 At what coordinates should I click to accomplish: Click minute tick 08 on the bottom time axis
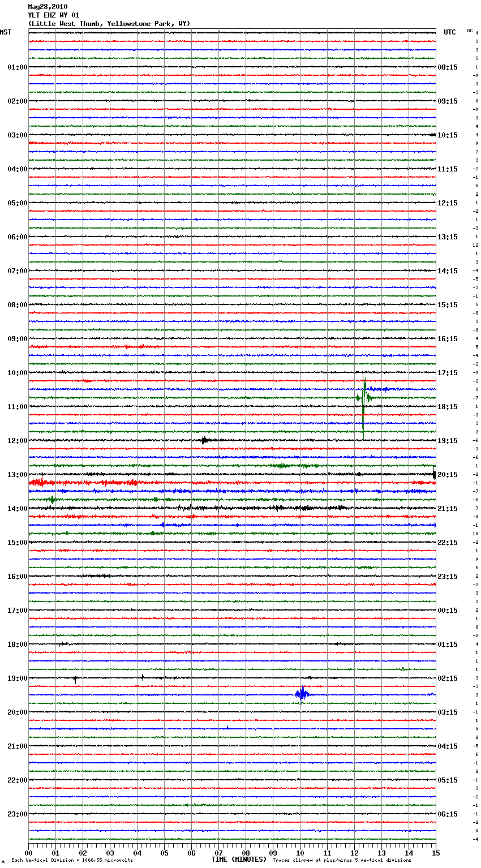click(246, 853)
